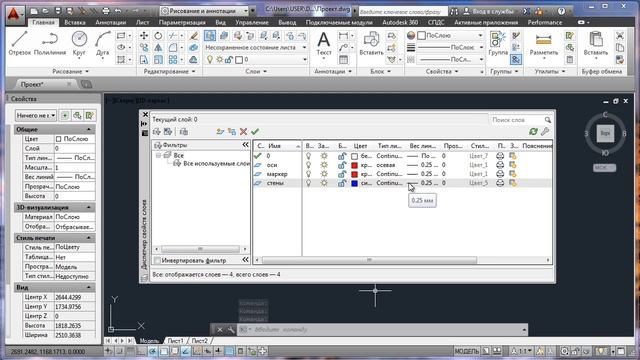Open layer manager settings wrench icon
The width and height of the screenshot is (640, 360).
[545, 131]
